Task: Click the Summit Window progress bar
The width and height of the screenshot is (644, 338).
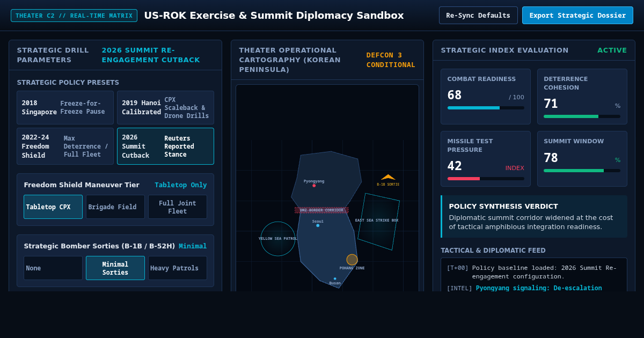Action: 582,171
